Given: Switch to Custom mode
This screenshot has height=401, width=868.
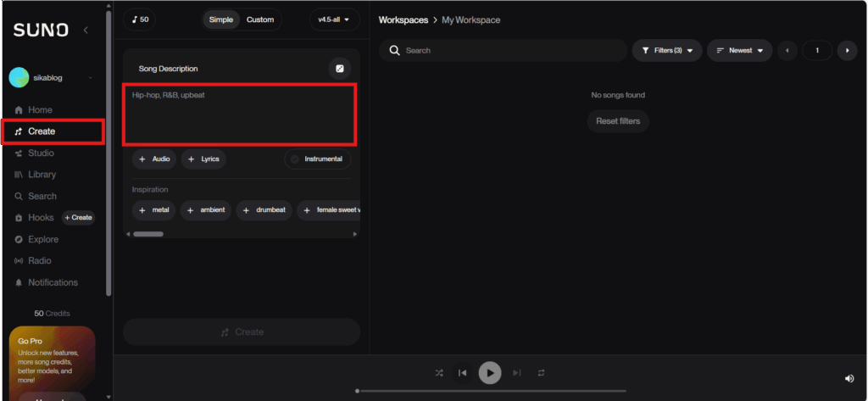Looking at the screenshot, I should click(x=260, y=19).
